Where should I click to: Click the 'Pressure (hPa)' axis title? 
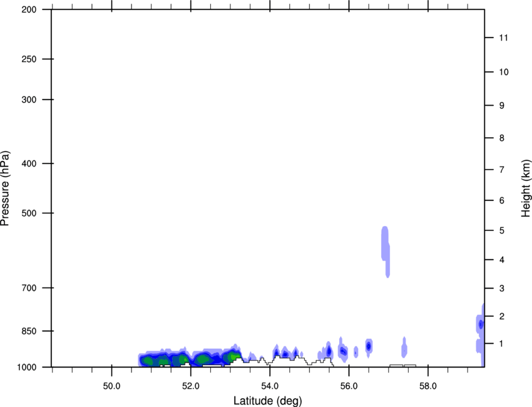tap(5, 188)
